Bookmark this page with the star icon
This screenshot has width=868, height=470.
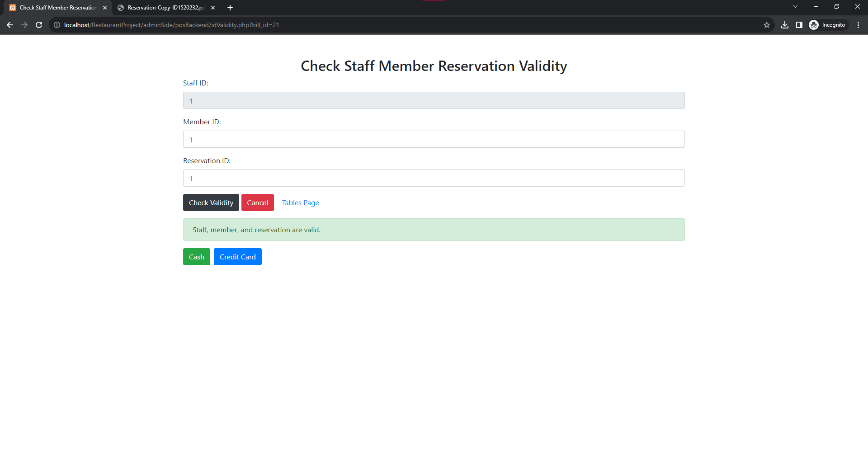[767, 25]
